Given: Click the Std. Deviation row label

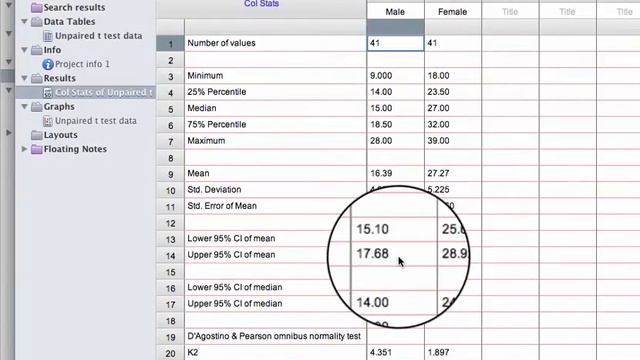Looking at the screenshot, I should 214,189.
